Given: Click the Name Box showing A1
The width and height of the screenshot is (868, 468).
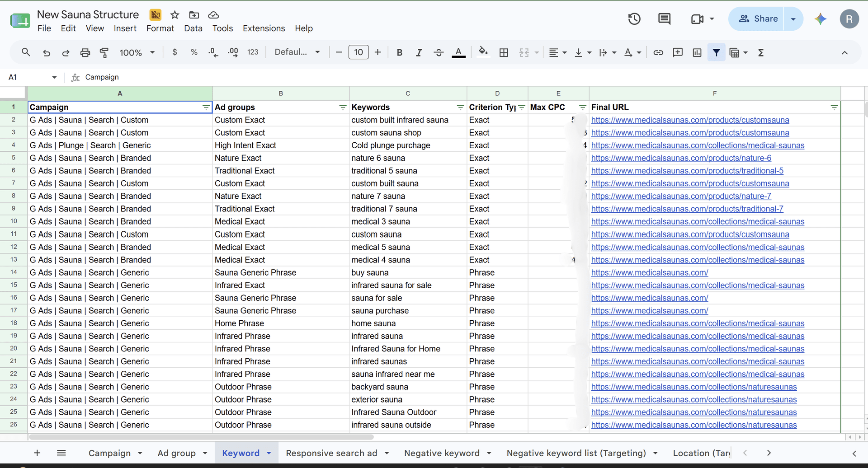Looking at the screenshot, I should [32, 77].
